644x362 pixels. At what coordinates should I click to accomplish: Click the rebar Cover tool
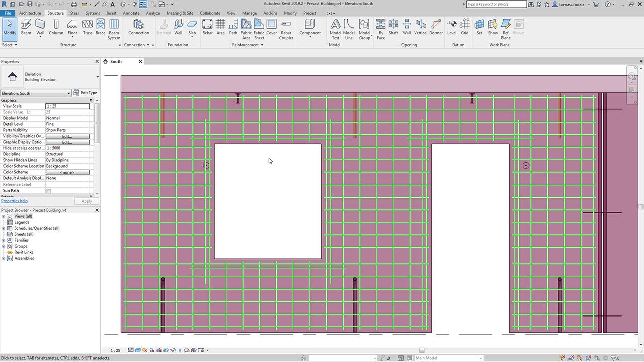pyautogui.click(x=272, y=27)
